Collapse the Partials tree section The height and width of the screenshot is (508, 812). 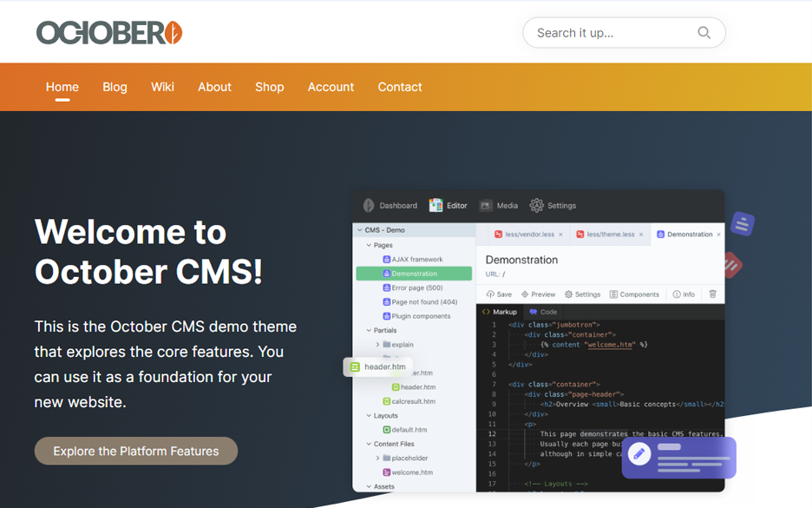[369, 330]
